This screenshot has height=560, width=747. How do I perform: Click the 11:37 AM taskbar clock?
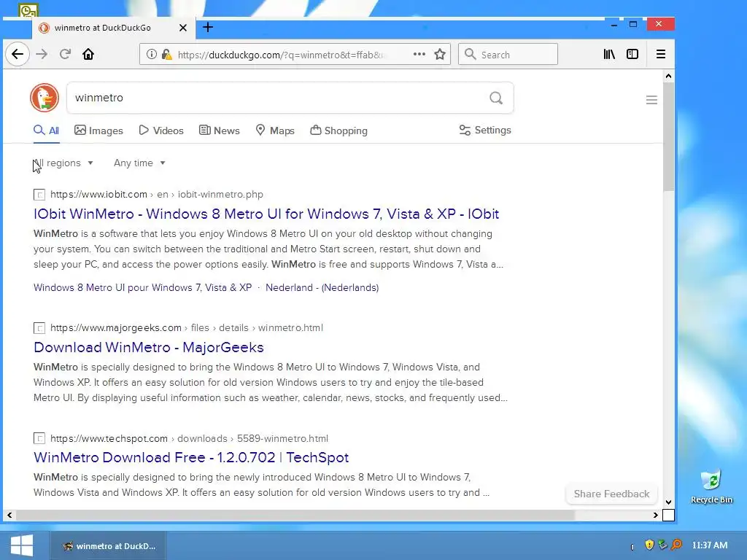pyautogui.click(x=709, y=545)
